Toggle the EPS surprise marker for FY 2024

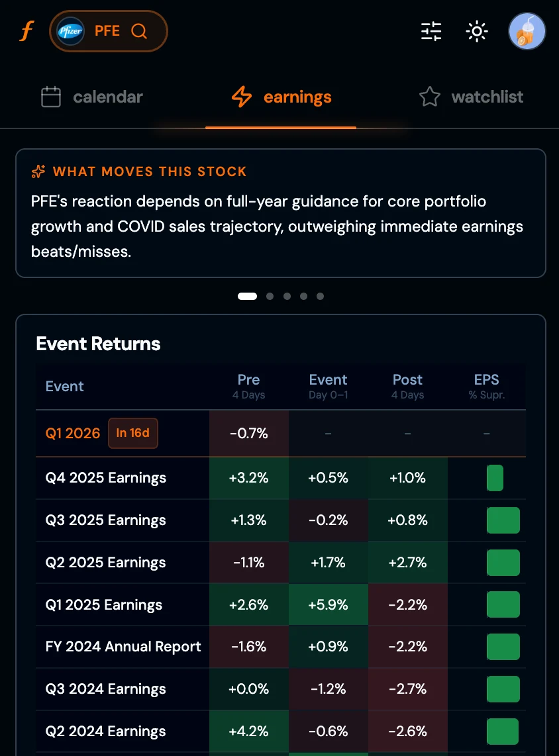(503, 647)
